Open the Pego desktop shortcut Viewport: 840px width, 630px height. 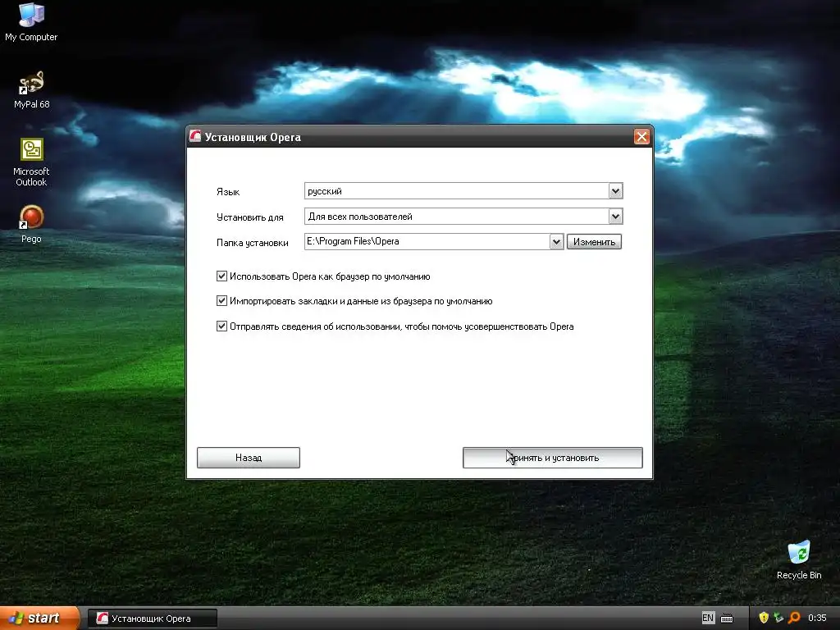(31, 224)
